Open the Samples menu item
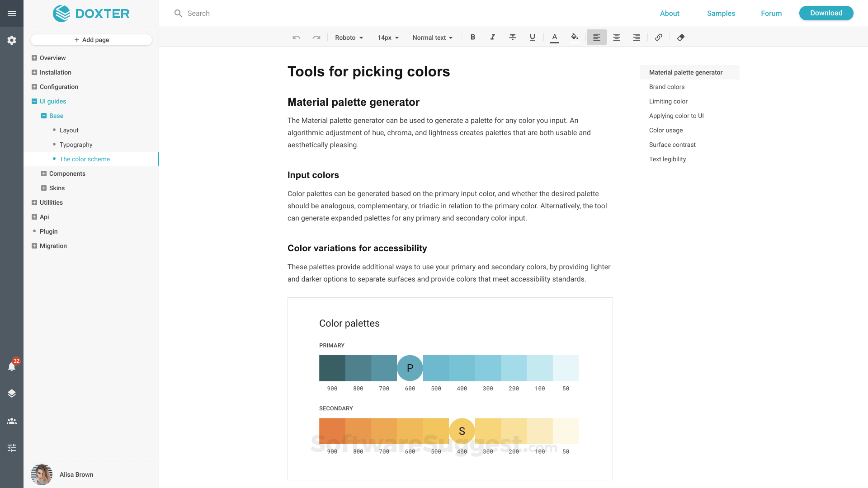The image size is (868, 488). pyautogui.click(x=721, y=13)
